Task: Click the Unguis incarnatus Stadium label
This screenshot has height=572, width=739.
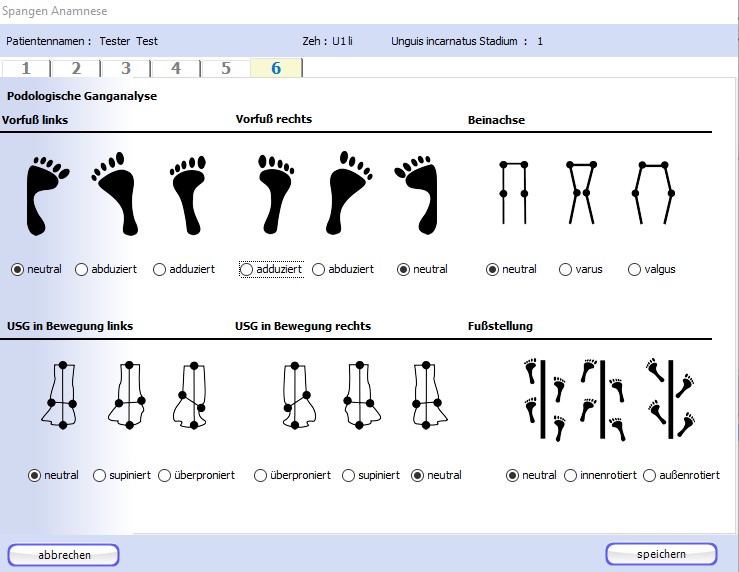Action: coord(454,41)
